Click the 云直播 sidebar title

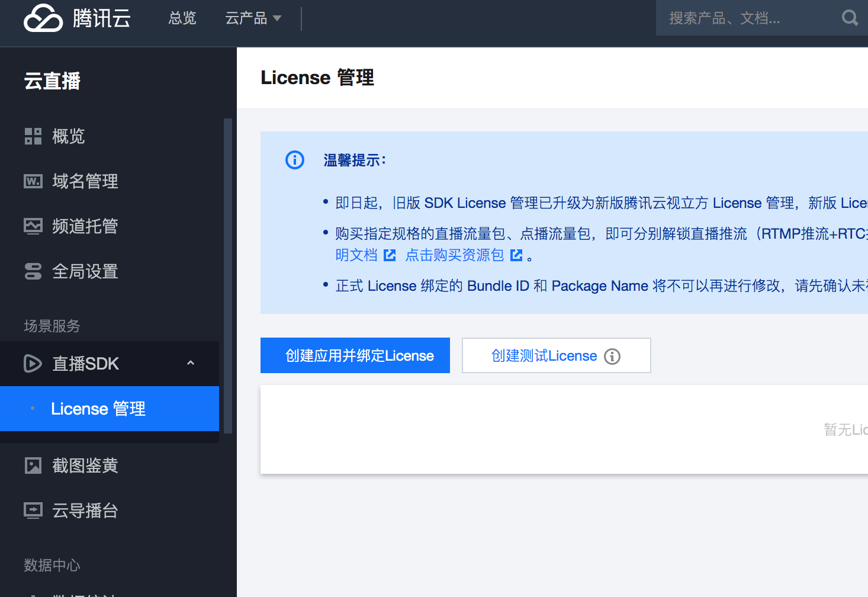[52, 81]
